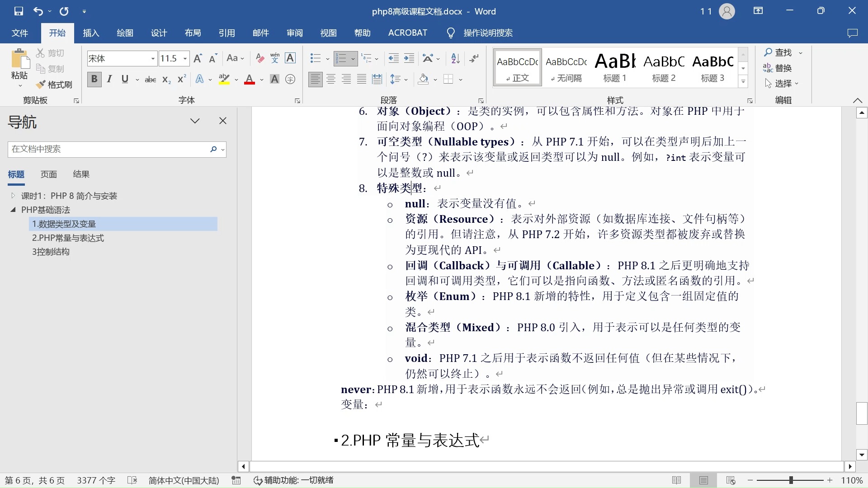Toggle italic formatting

109,79
